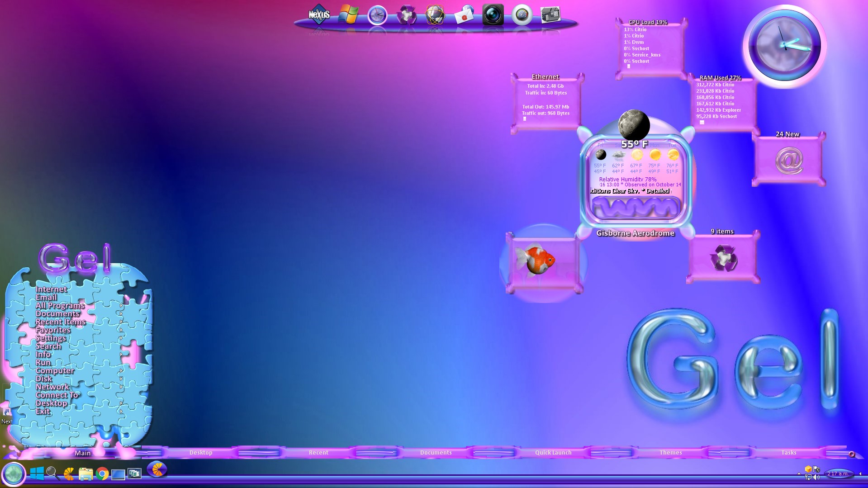Select Internet in the Gel menu
The width and height of the screenshot is (868, 488).
[x=51, y=289]
